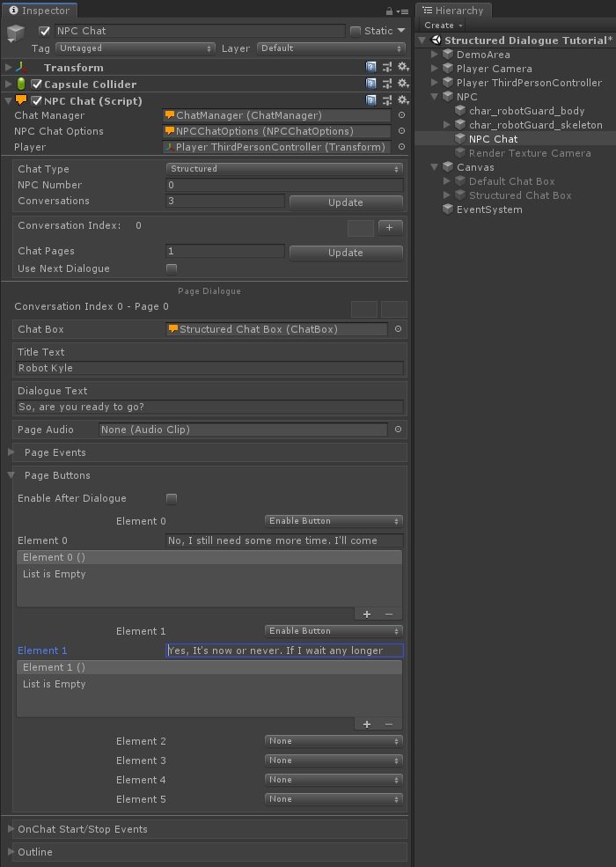
Task: Click the EventSystem object cube icon
Action: (x=448, y=209)
